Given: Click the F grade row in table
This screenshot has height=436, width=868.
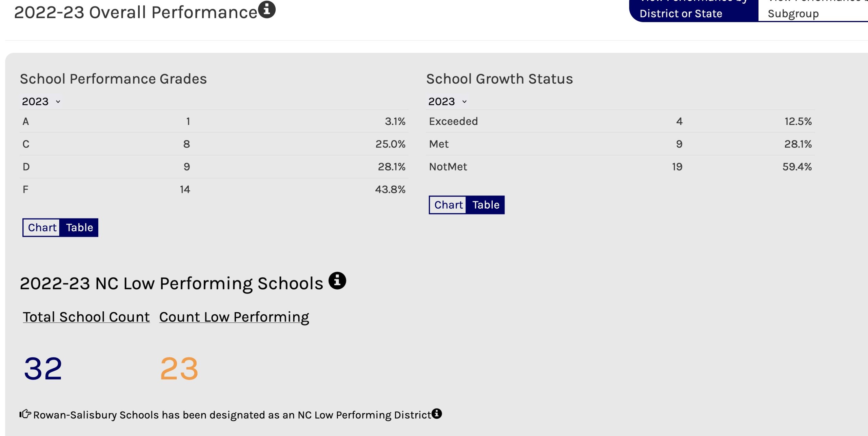Looking at the screenshot, I should pos(214,189).
